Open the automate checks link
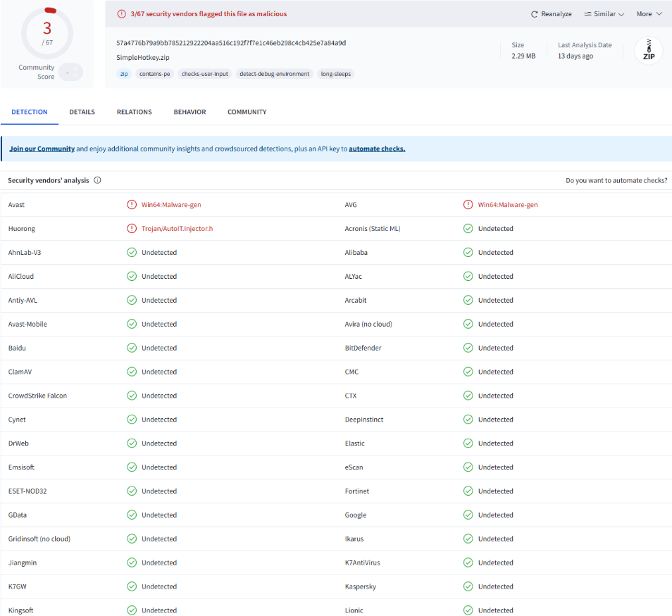The image size is (672, 616). click(377, 149)
